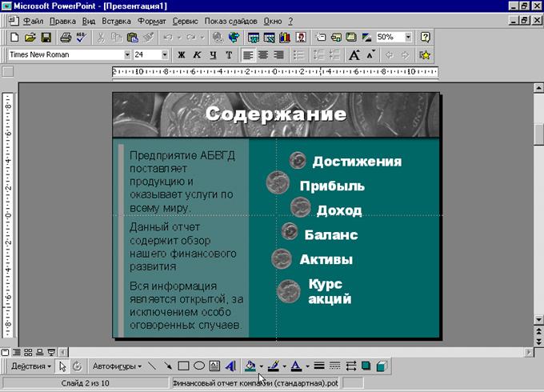Open the font size 24 dropdown

[x=165, y=55]
